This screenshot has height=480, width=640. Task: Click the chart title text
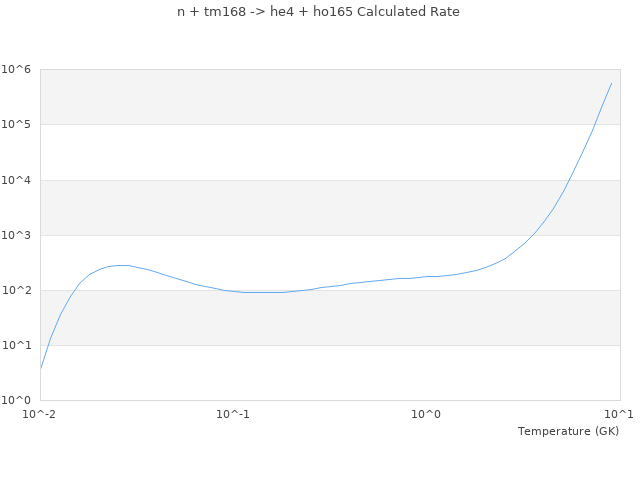point(319,12)
